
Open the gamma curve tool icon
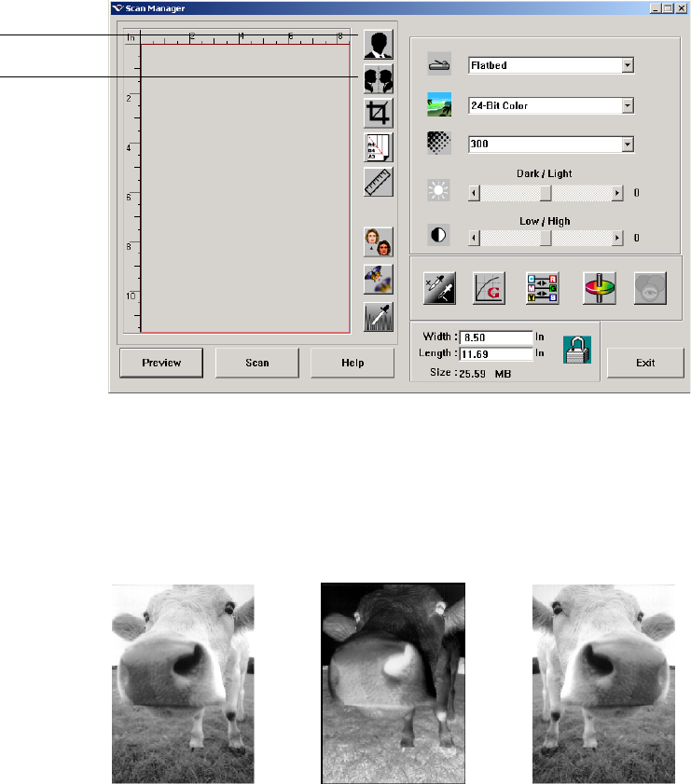pos(490,288)
